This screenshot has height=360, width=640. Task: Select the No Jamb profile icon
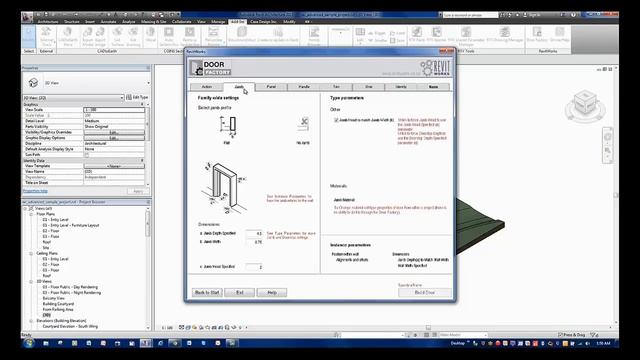click(303, 124)
